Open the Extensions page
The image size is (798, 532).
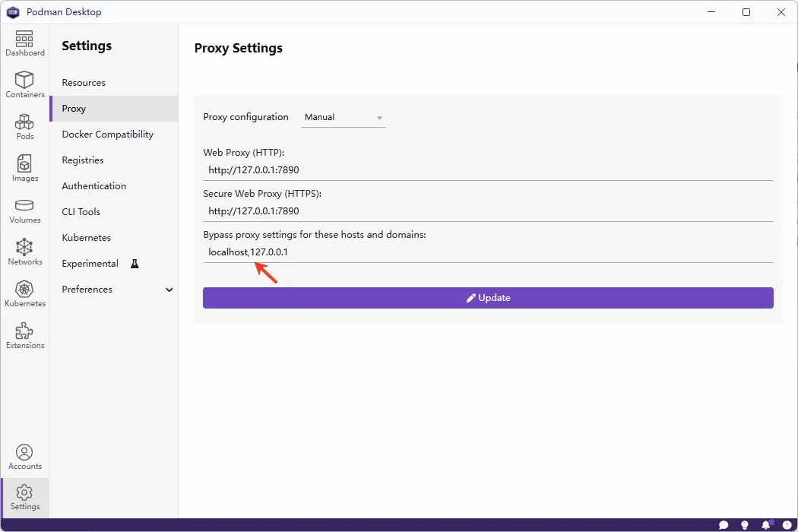pos(25,334)
